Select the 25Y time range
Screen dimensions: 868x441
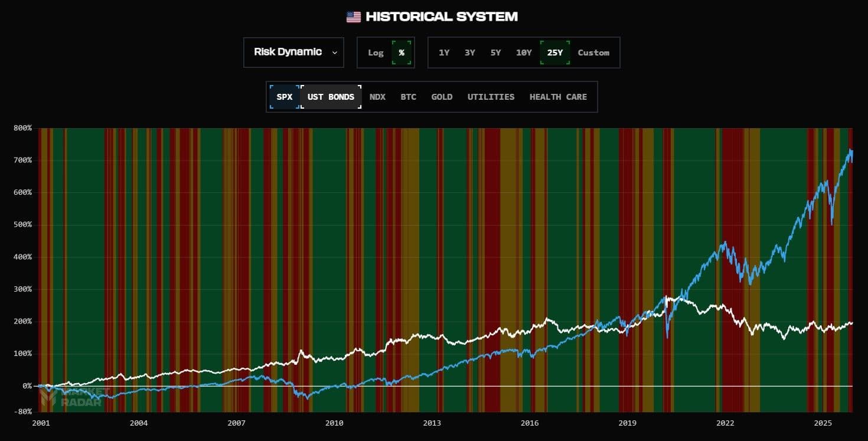pyautogui.click(x=555, y=53)
